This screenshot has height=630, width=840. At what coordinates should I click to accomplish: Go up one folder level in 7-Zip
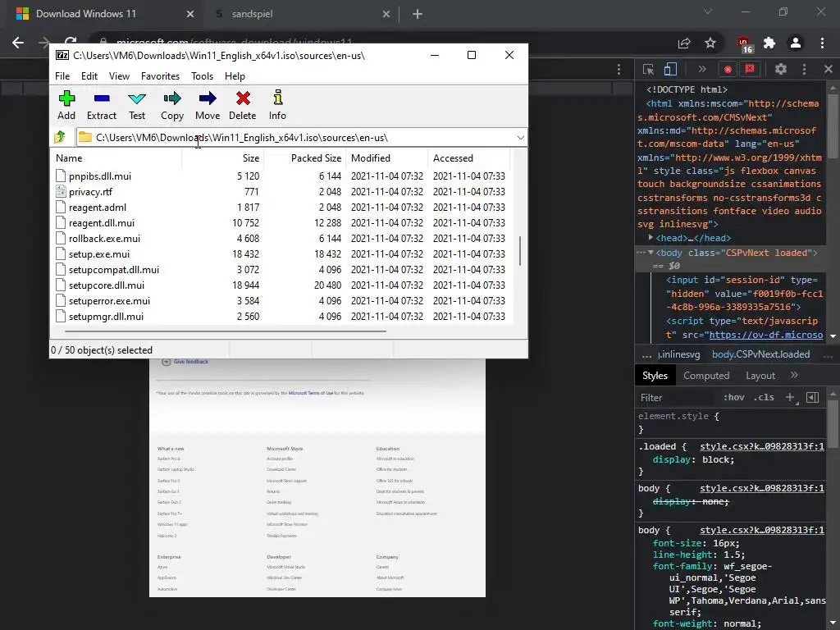click(60, 137)
